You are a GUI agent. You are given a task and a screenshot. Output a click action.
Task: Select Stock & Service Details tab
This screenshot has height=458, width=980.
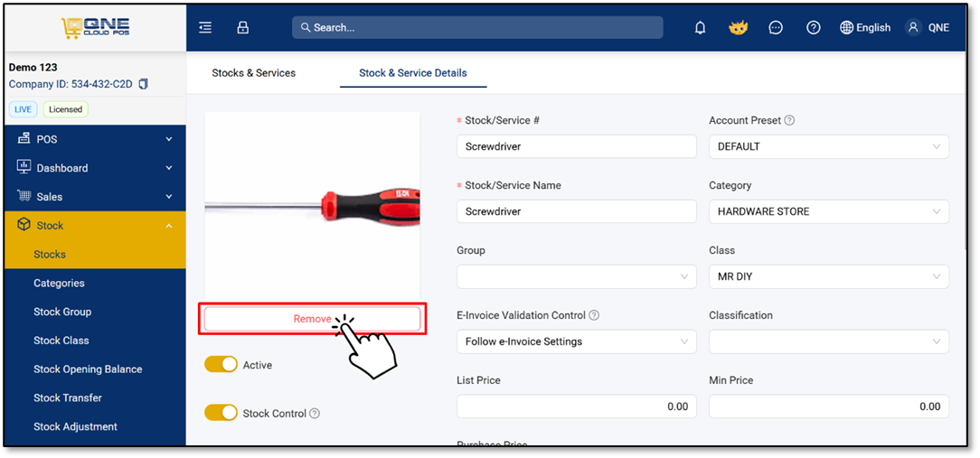click(413, 73)
